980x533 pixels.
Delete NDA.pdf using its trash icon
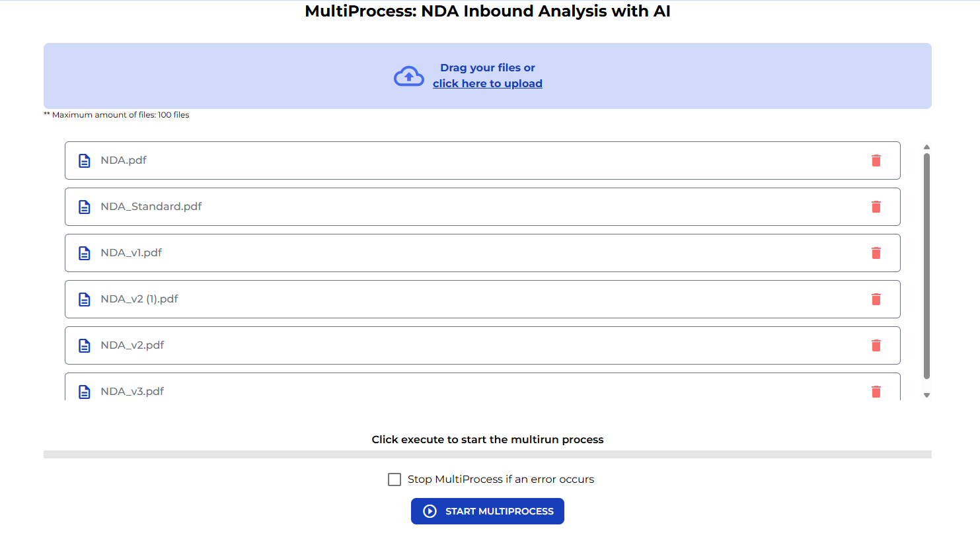(876, 160)
